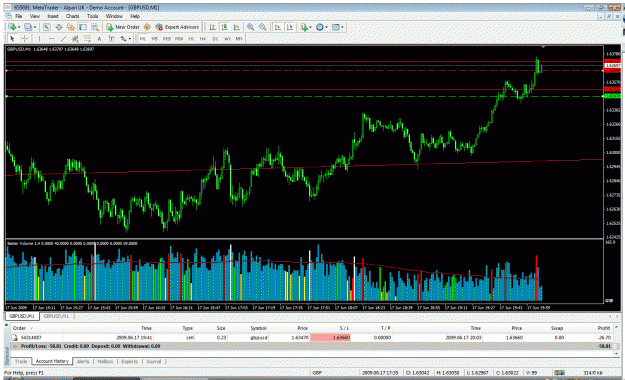Switch to the Journal terminal tab
Viewport: 625px width, 380px height.
[153, 361]
